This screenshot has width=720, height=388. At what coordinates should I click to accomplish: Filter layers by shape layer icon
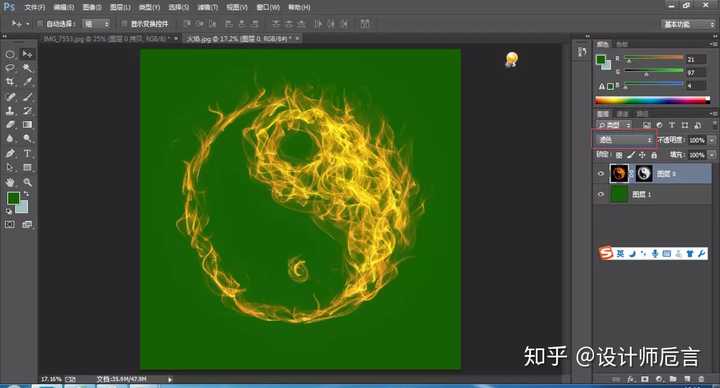685,125
